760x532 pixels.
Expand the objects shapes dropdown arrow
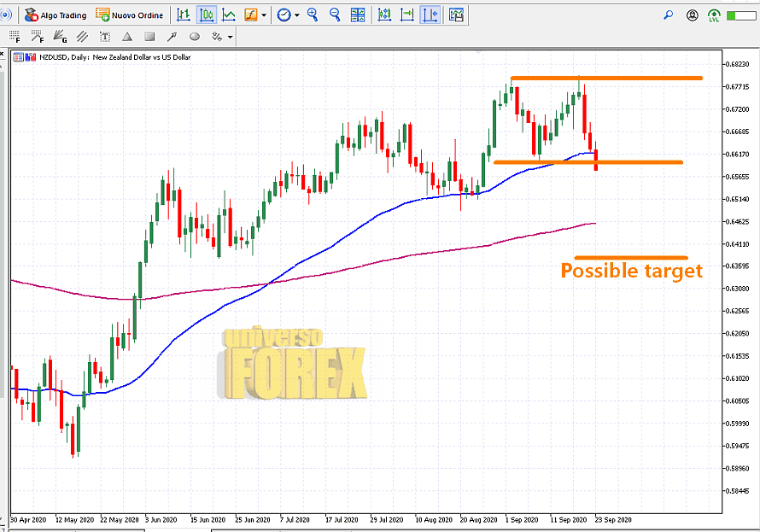pyautogui.click(x=230, y=37)
